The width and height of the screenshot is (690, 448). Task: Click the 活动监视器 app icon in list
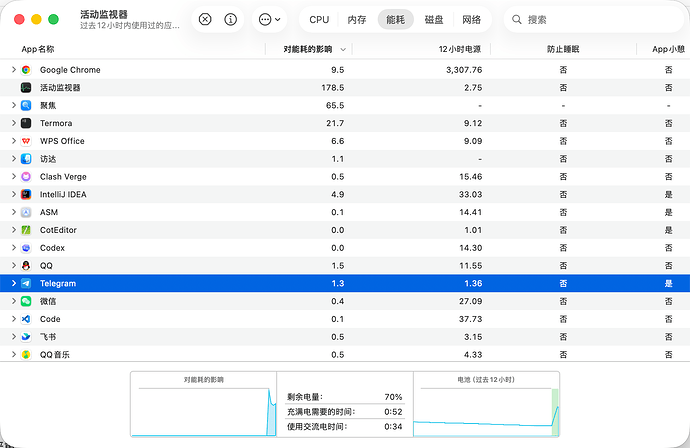pyautogui.click(x=26, y=88)
